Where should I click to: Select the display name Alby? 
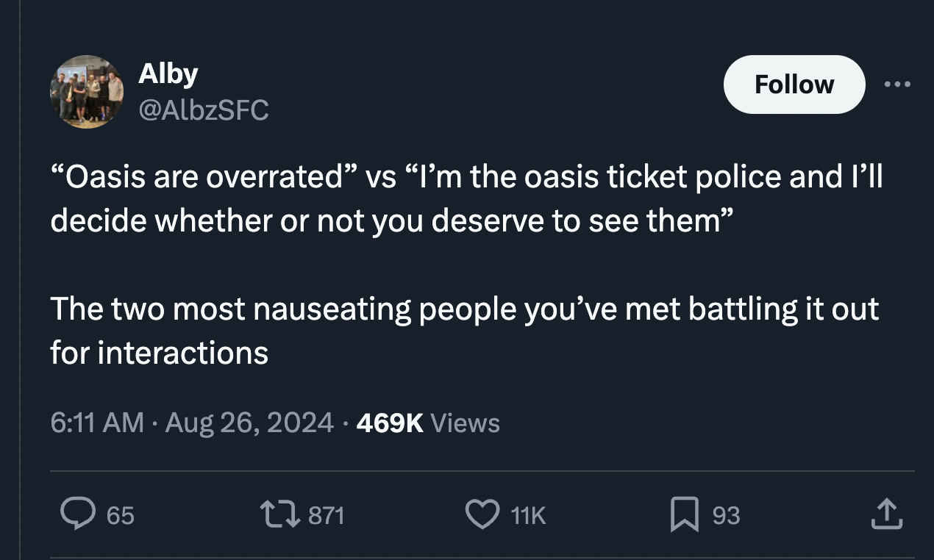tap(168, 72)
